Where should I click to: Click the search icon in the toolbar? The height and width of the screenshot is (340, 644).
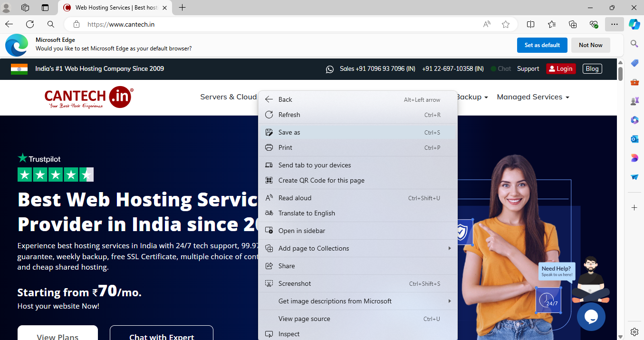pos(51,24)
